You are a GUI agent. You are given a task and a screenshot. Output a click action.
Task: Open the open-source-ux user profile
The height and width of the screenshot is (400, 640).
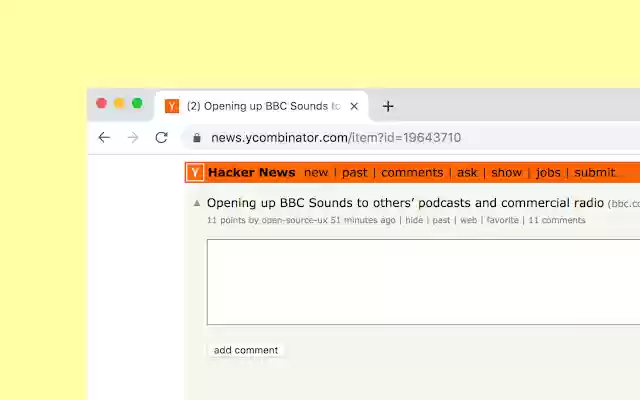tap(295, 220)
